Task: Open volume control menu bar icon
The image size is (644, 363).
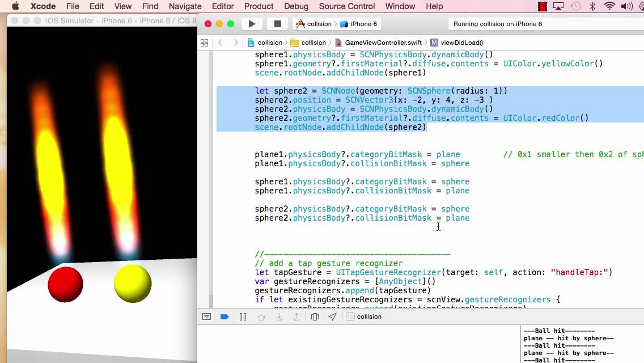Action: [627, 6]
